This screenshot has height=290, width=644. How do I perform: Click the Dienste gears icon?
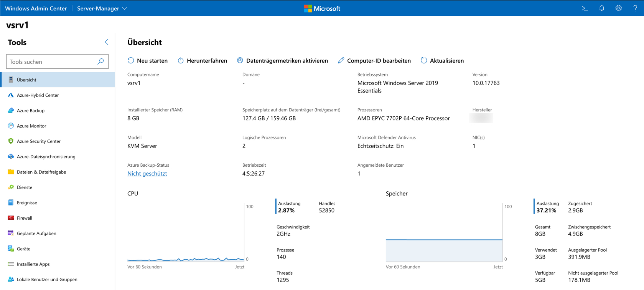tap(11, 187)
